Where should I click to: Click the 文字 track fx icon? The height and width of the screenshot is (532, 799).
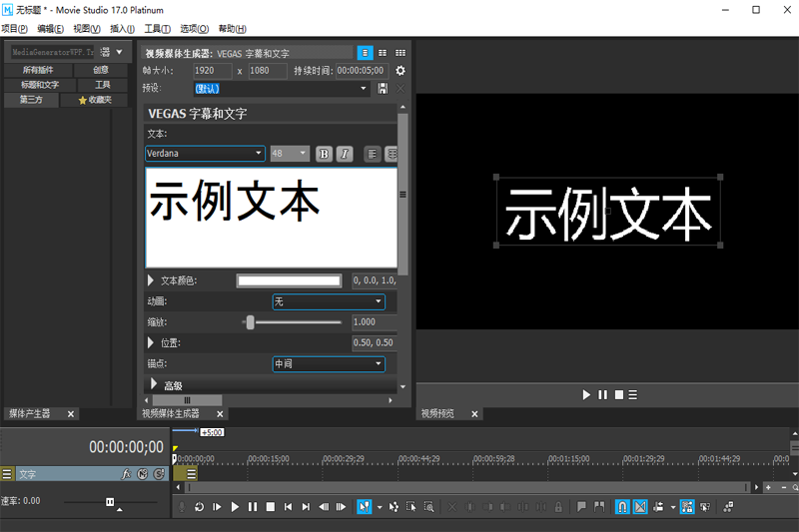pos(126,474)
